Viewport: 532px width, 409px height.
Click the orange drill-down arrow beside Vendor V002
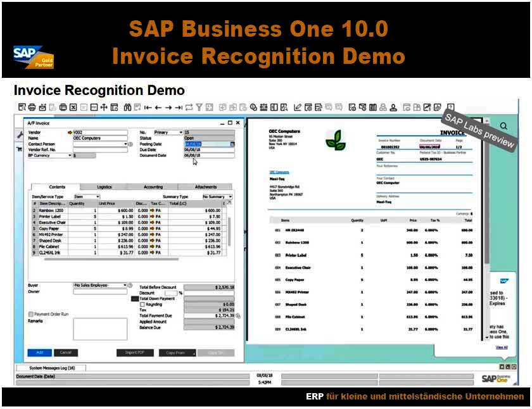coord(70,133)
